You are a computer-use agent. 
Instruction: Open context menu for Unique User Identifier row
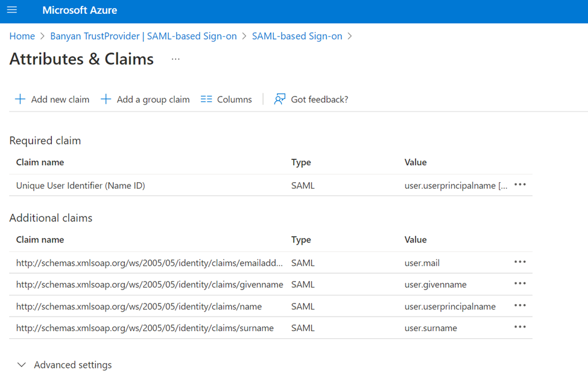pyautogui.click(x=520, y=185)
